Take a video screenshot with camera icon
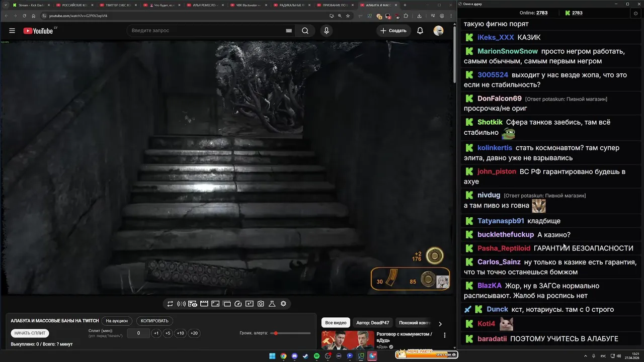This screenshot has height=362, width=644. (x=261, y=304)
